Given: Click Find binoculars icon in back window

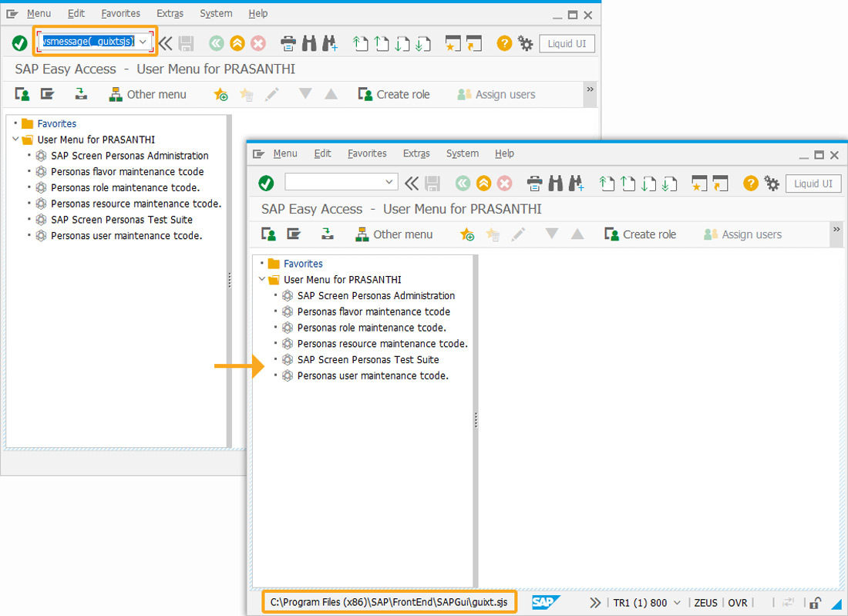Looking at the screenshot, I should coord(309,43).
